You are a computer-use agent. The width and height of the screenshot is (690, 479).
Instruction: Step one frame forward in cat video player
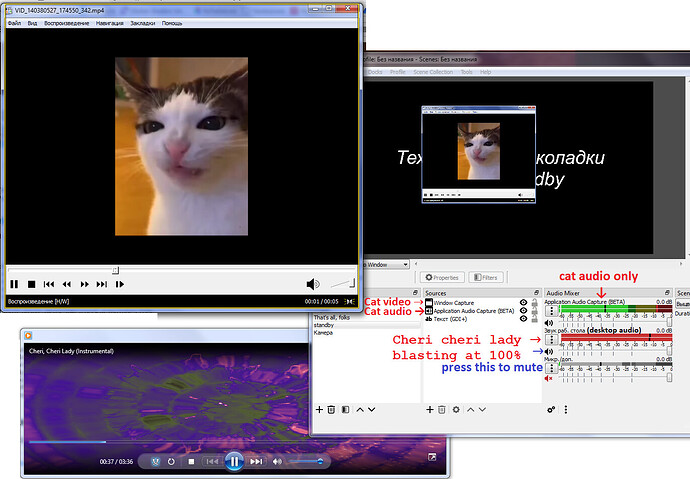click(x=120, y=284)
